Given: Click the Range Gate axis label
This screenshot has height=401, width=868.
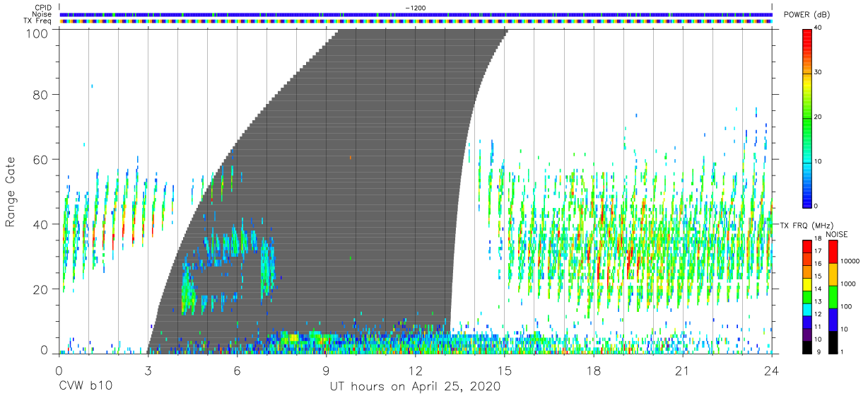Looking at the screenshot, I should (11, 191).
